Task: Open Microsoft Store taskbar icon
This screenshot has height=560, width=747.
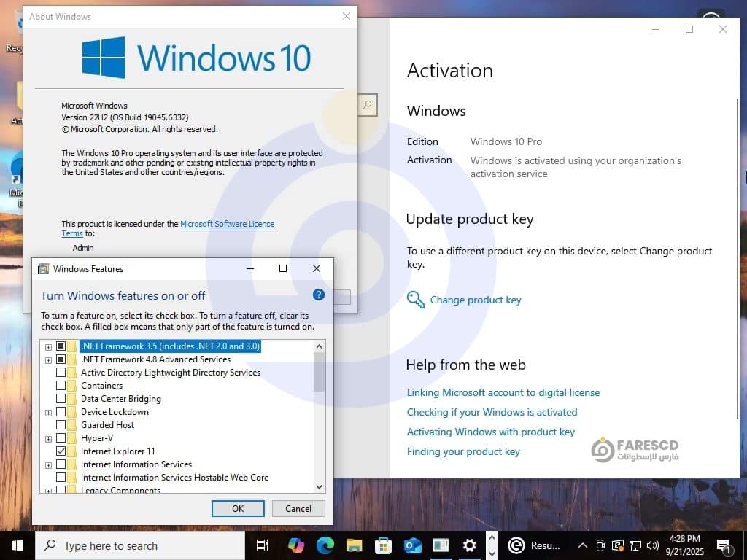Action: [x=383, y=545]
